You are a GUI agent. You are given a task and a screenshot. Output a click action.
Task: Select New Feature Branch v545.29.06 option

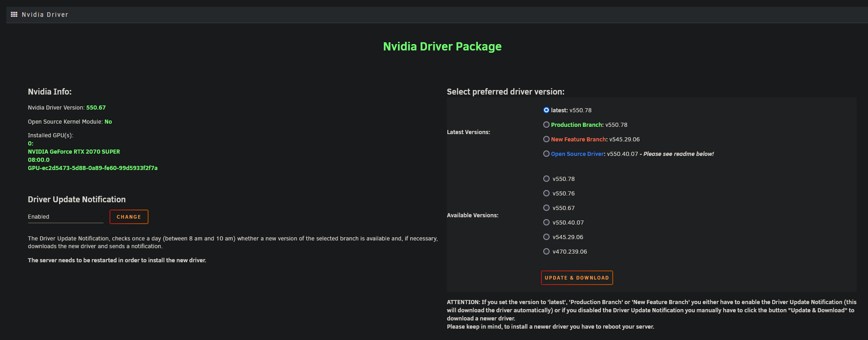pos(546,139)
